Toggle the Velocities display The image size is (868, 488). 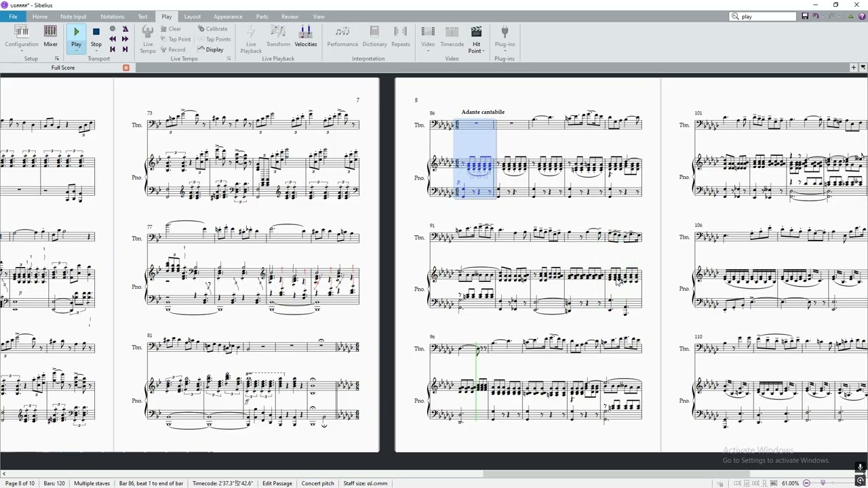click(x=306, y=37)
